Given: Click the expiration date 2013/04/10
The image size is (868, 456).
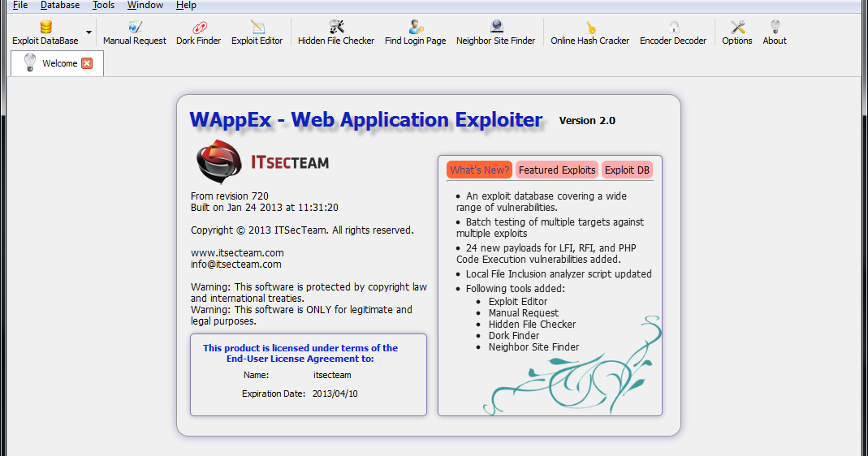Looking at the screenshot, I should tap(335, 394).
